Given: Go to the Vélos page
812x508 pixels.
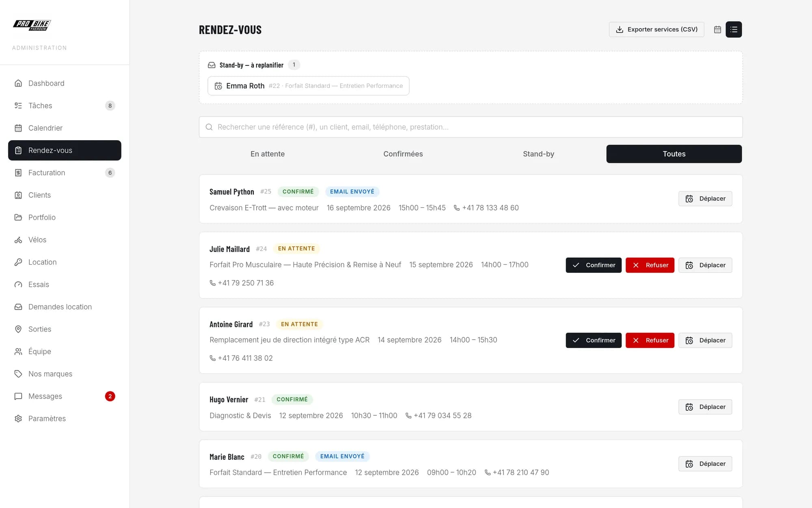Looking at the screenshot, I should click(65, 240).
